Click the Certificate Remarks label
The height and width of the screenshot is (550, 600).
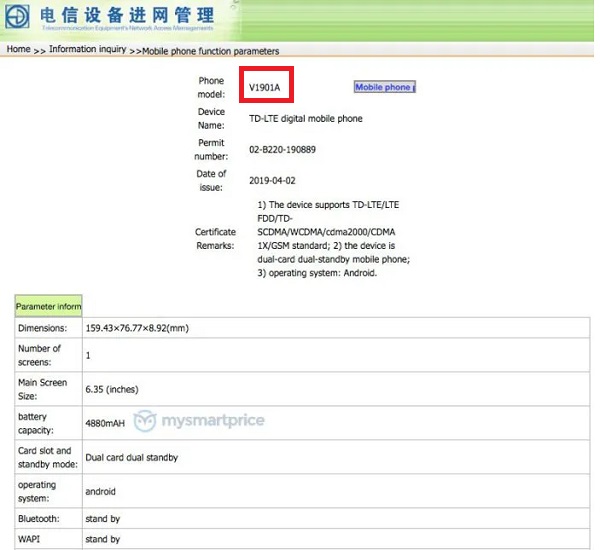[x=215, y=238]
